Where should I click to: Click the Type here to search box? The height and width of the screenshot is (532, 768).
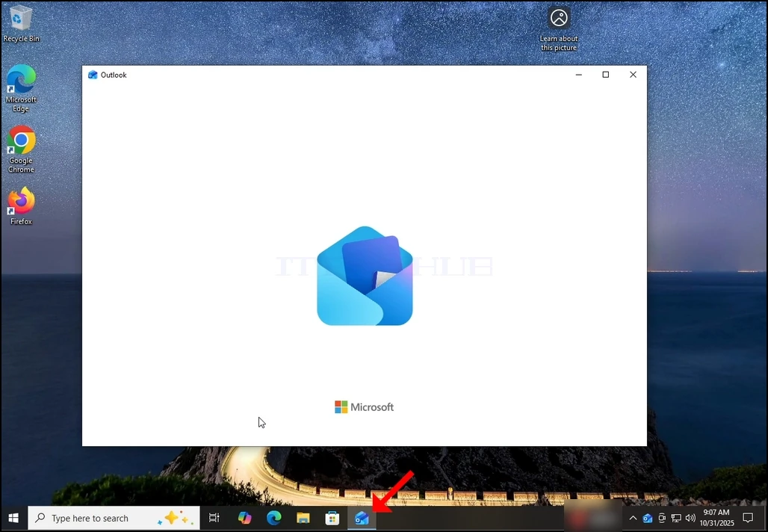pyautogui.click(x=114, y=518)
